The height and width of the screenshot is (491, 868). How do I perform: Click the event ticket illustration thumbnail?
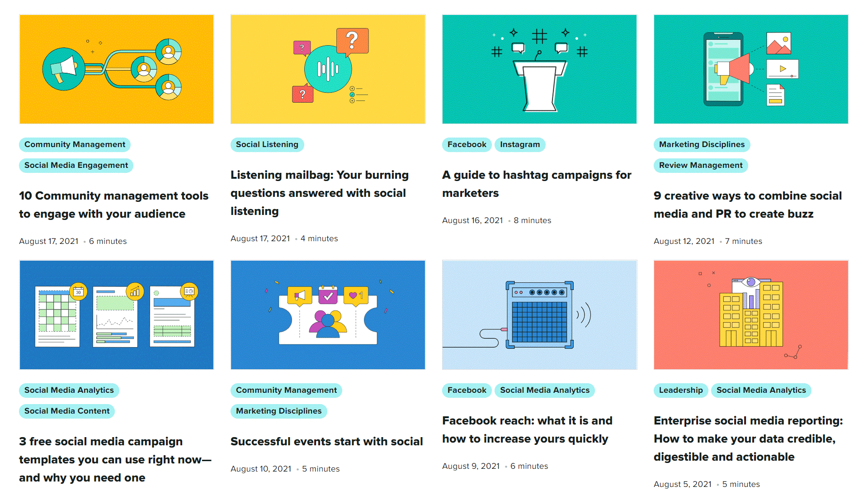pos(328,315)
